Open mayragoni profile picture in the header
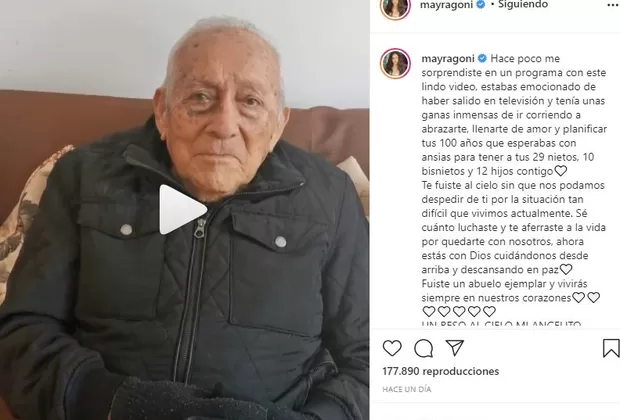Image resolution: width=620 pixels, height=420 pixels. (x=395, y=7)
